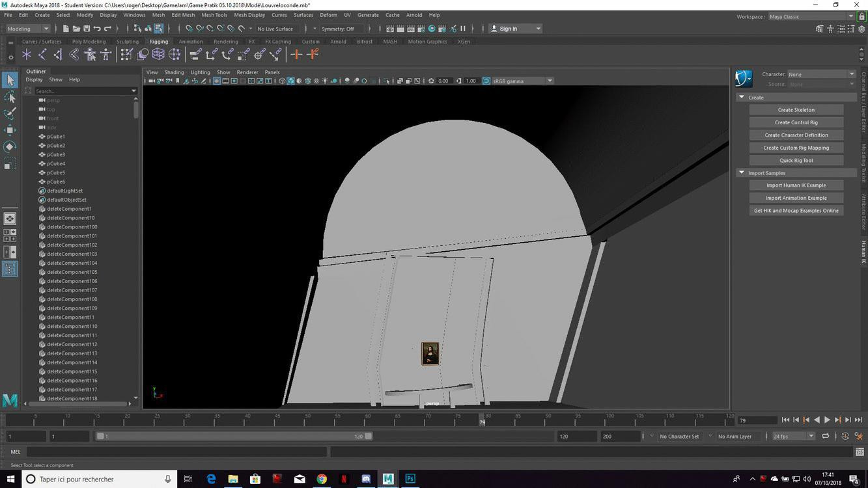This screenshot has width=868, height=488.
Task: Select the Create Joints shelf icon
Action: (x=42, y=55)
